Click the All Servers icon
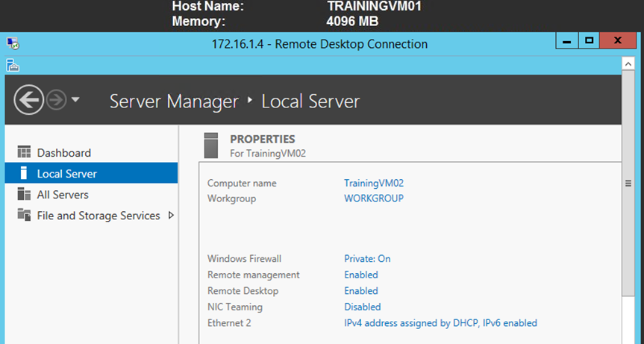 coord(24,194)
